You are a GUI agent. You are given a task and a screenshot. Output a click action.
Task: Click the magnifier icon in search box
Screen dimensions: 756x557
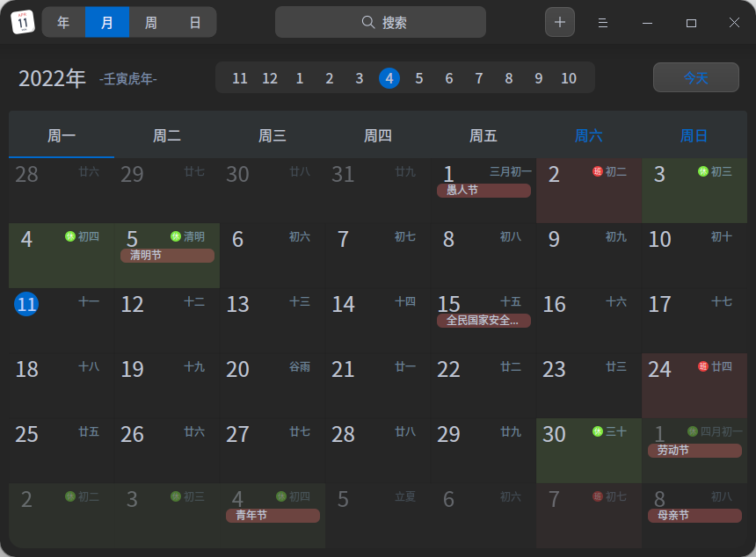click(x=368, y=22)
